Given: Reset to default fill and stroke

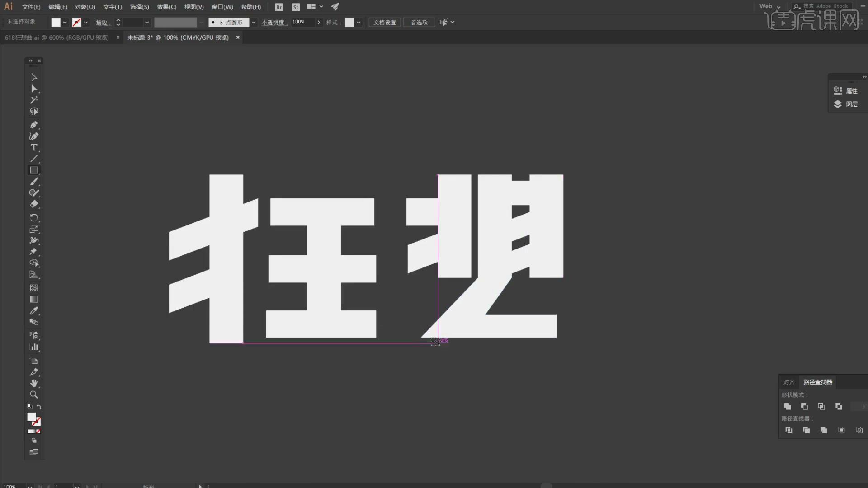Looking at the screenshot, I should pos(30,407).
